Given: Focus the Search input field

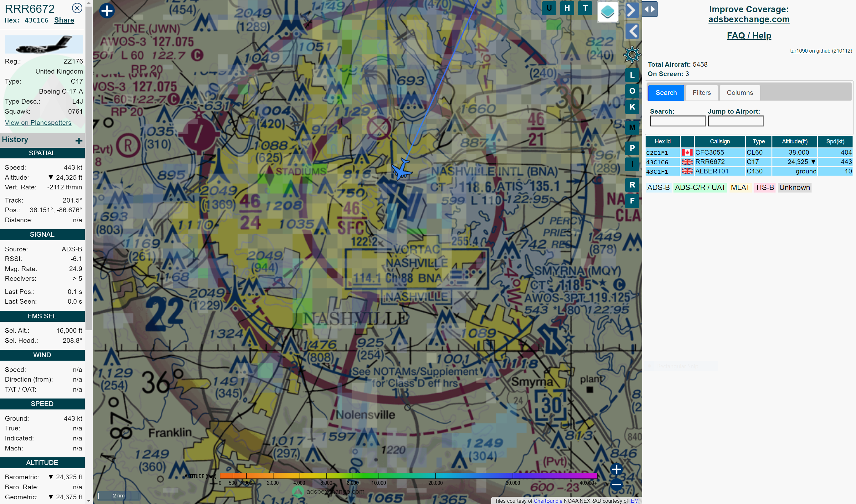Looking at the screenshot, I should (677, 121).
